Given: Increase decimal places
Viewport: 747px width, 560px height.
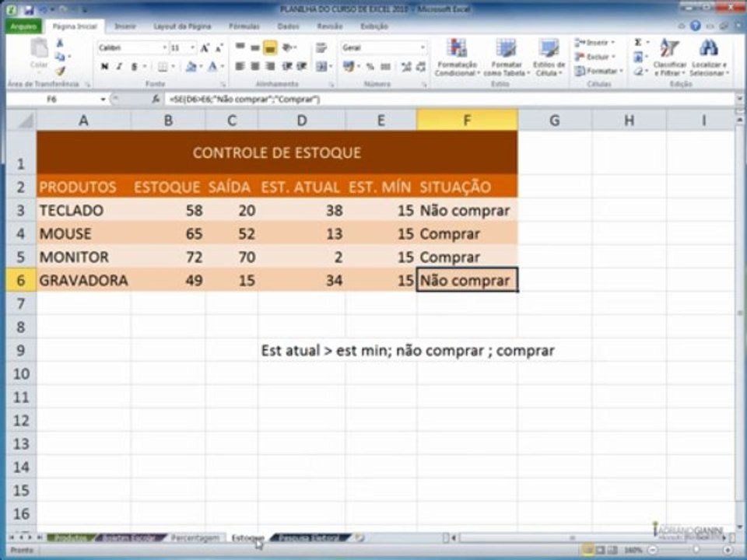Looking at the screenshot, I should tap(406, 67).
